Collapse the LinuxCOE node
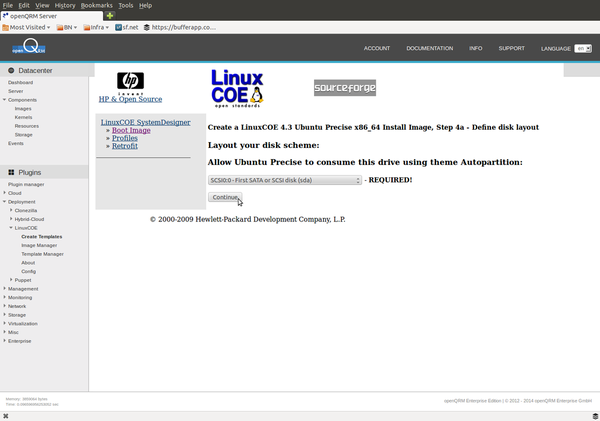600x421 pixels. tap(11, 227)
